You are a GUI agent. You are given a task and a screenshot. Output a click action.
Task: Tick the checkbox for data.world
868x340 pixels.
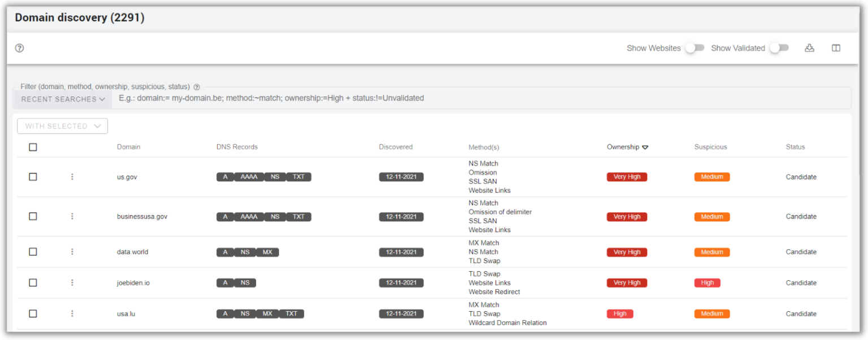click(x=33, y=252)
